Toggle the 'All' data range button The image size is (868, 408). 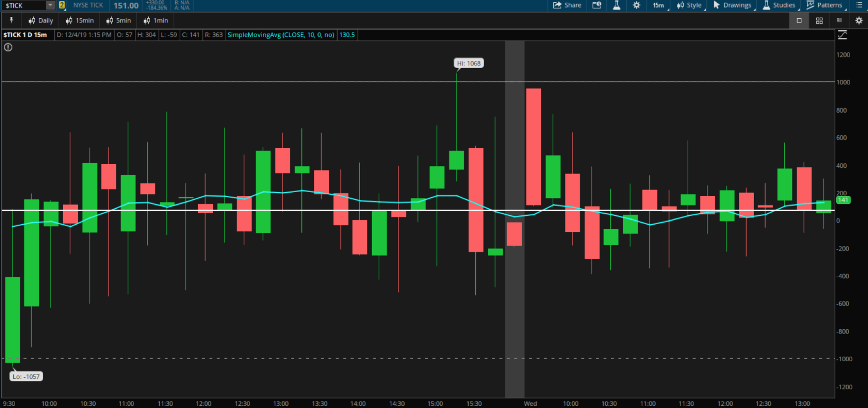click(839, 20)
